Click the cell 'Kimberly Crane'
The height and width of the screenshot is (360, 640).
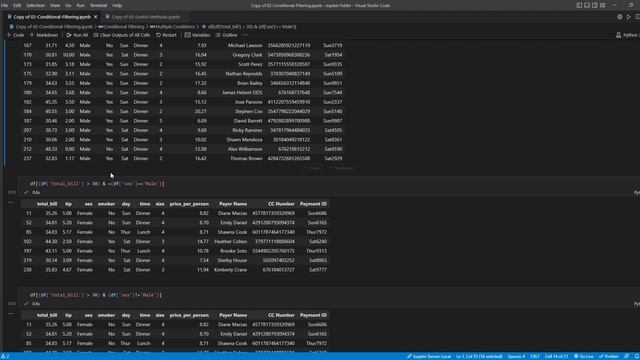pyautogui.click(x=230, y=269)
